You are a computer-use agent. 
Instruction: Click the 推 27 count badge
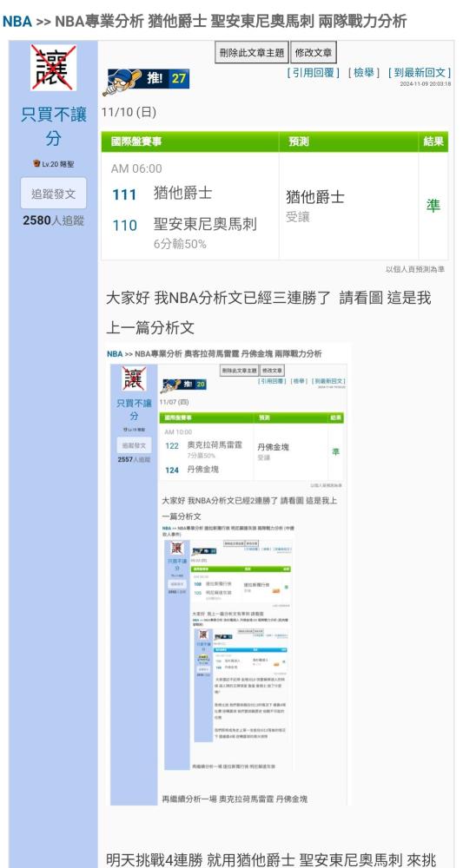click(x=166, y=79)
